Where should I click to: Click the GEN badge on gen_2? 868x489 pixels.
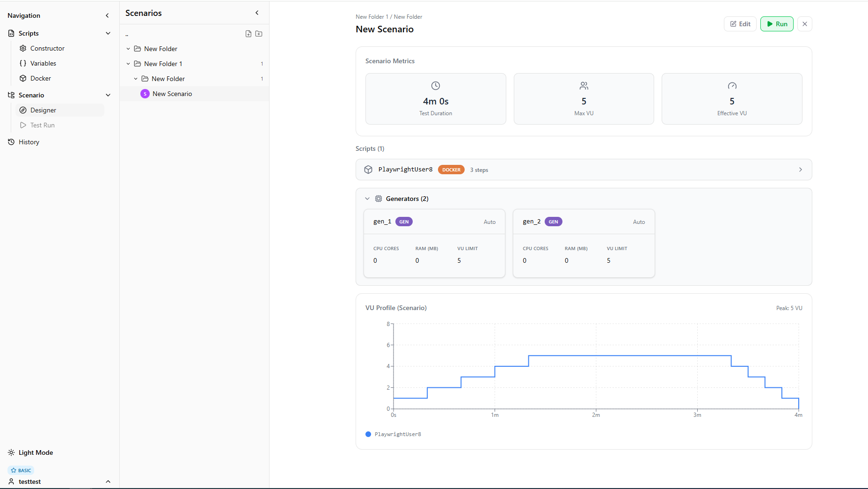[553, 222]
